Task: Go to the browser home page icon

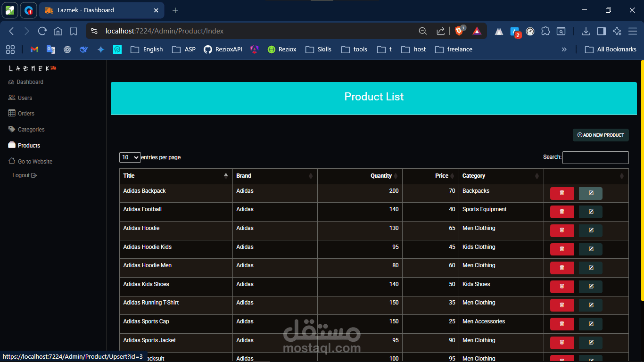Action: [58, 31]
